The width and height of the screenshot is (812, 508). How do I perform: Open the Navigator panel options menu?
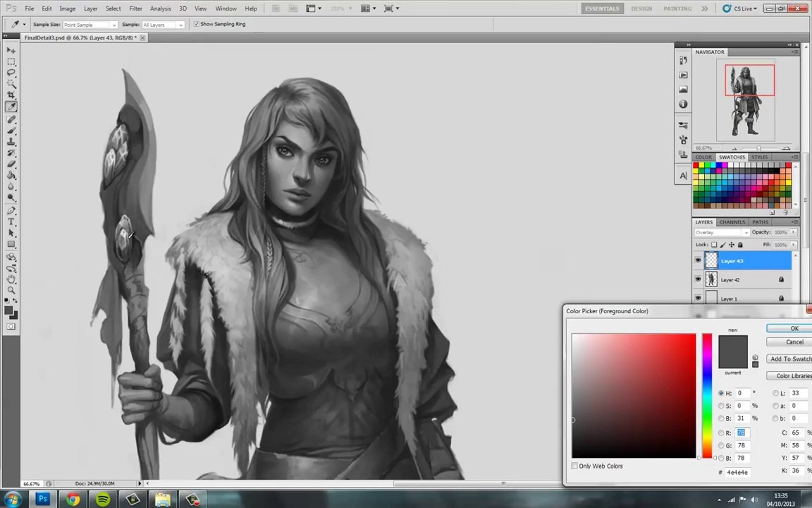[794, 52]
